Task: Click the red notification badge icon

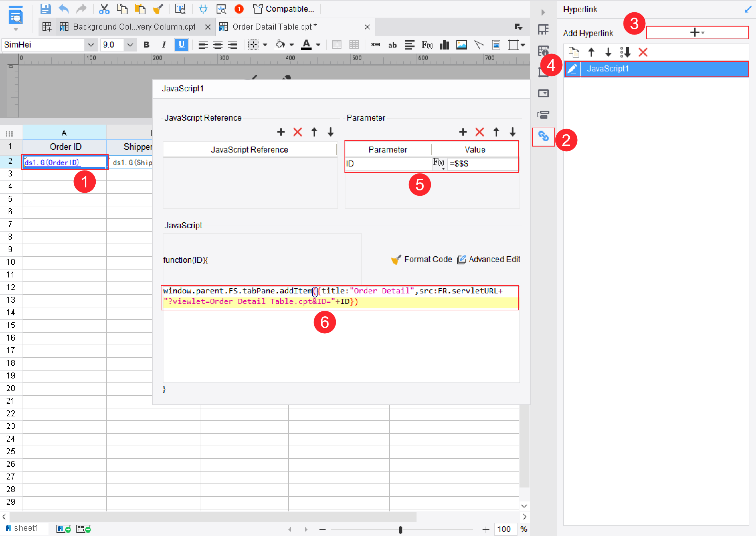Action: (x=239, y=9)
